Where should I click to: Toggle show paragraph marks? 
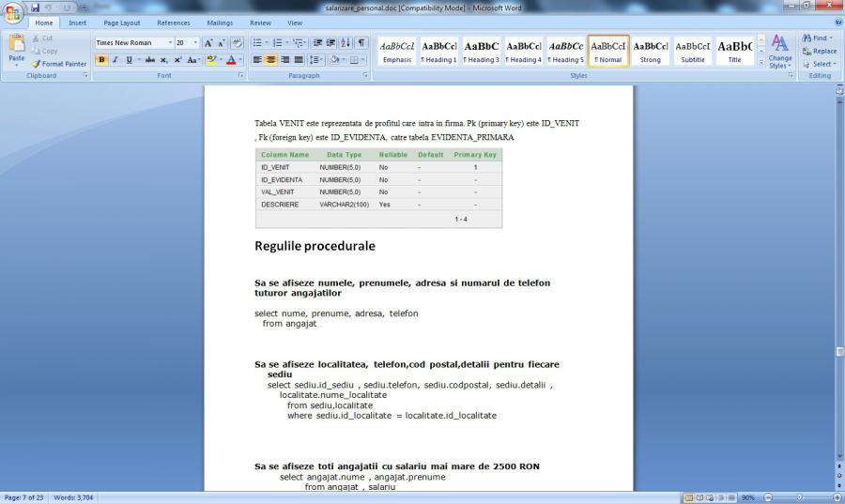click(x=362, y=43)
